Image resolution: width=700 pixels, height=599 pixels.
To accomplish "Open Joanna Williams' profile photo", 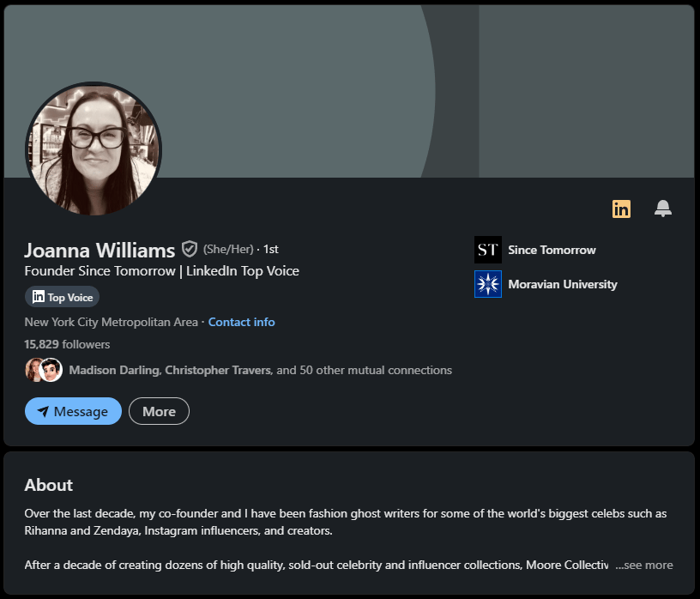I will click(x=94, y=149).
